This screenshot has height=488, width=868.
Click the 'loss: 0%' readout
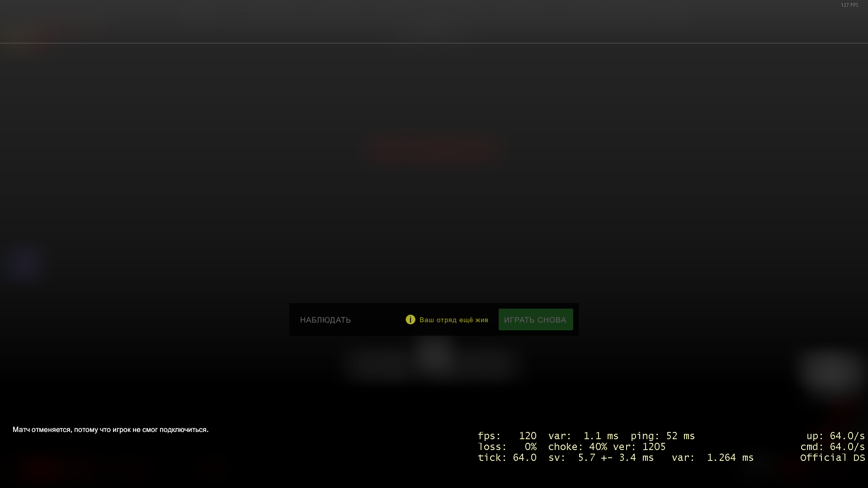(x=507, y=447)
